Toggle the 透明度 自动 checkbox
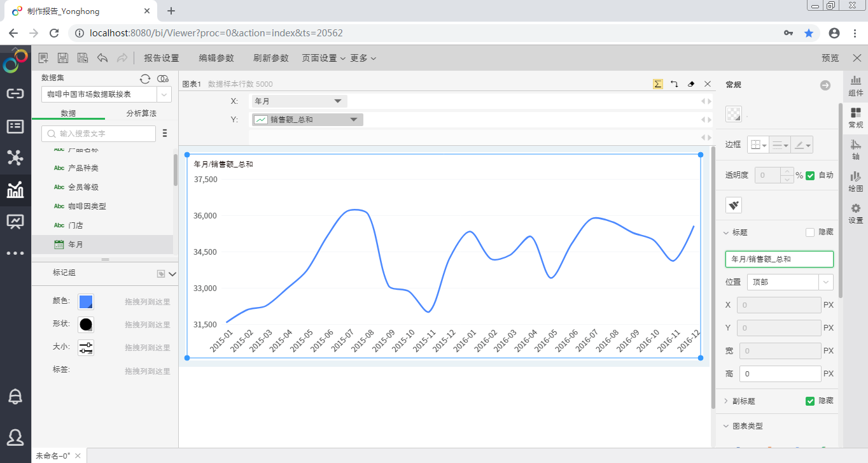Screen dimensions: 868x463 (810, 176)
